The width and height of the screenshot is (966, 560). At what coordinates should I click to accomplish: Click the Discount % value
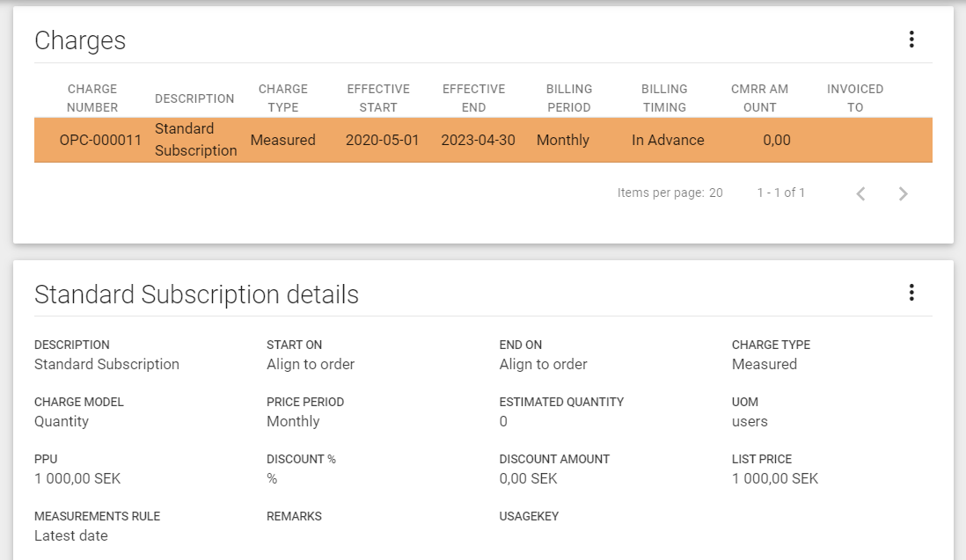(272, 479)
